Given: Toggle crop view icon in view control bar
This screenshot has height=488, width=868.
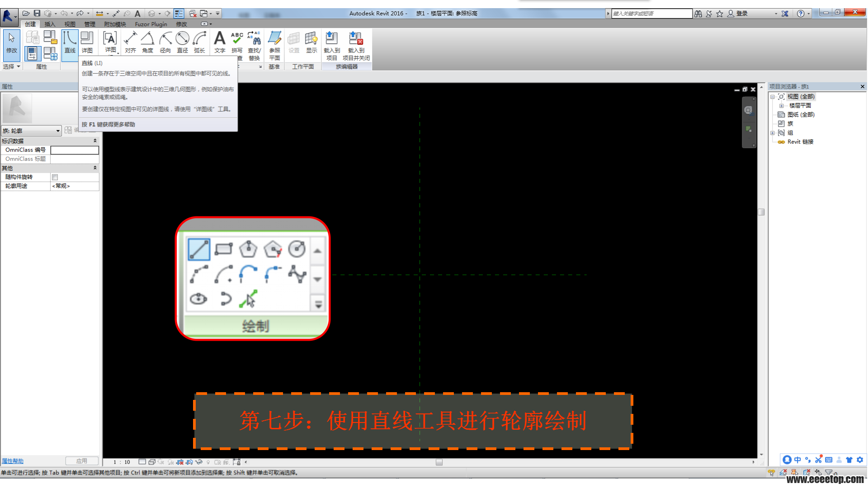Looking at the screenshot, I should (x=180, y=462).
